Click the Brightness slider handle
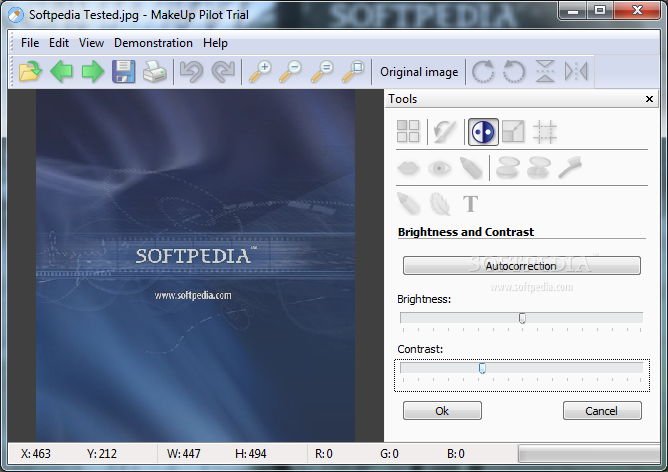This screenshot has height=472, width=668. (522, 318)
